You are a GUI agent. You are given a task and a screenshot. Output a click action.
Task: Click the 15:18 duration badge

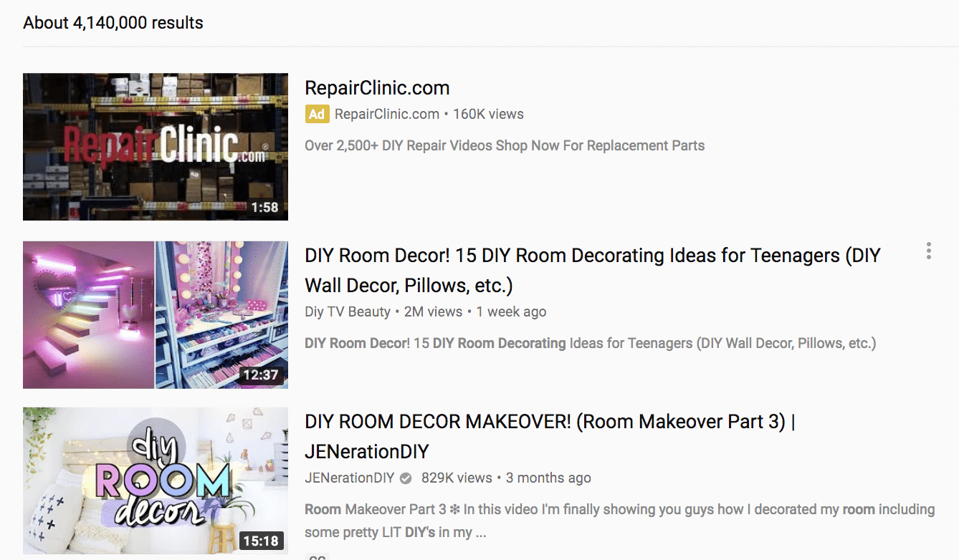261,541
